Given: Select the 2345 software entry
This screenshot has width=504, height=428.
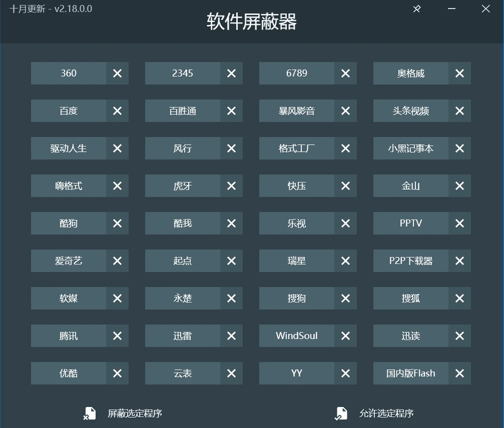Looking at the screenshot, I should point(183,73).
